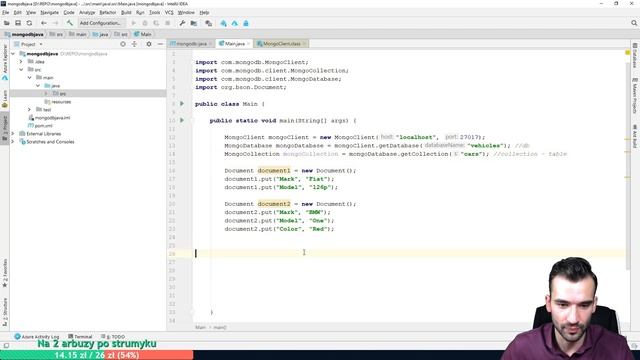Hide the Project panel with minus icon
640x360 pixels.
point(160,44)
